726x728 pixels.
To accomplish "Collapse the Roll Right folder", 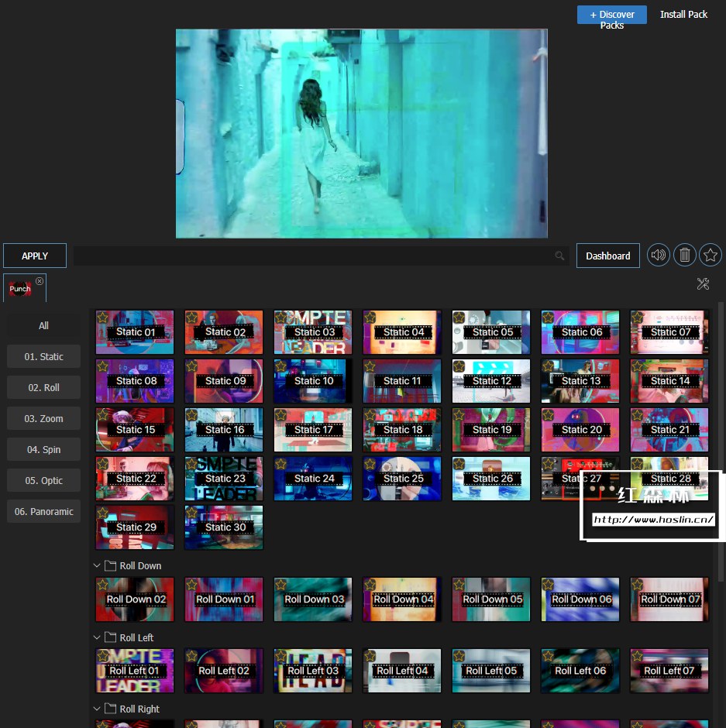I will (97, 709).
